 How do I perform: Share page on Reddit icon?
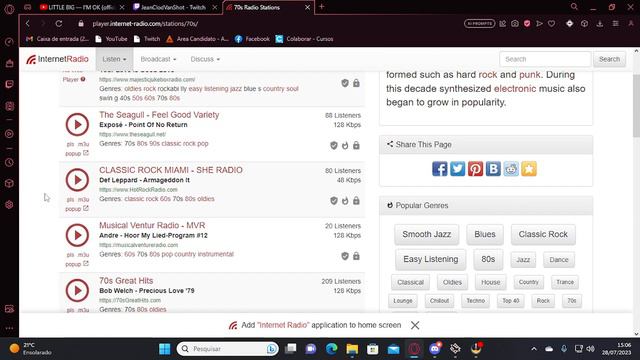tap(511, 169)
